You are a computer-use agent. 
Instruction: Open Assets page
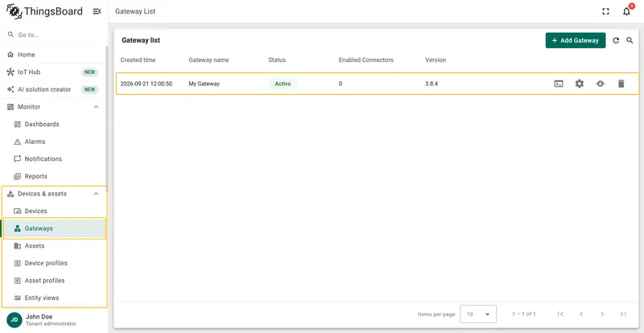[54, 245]
